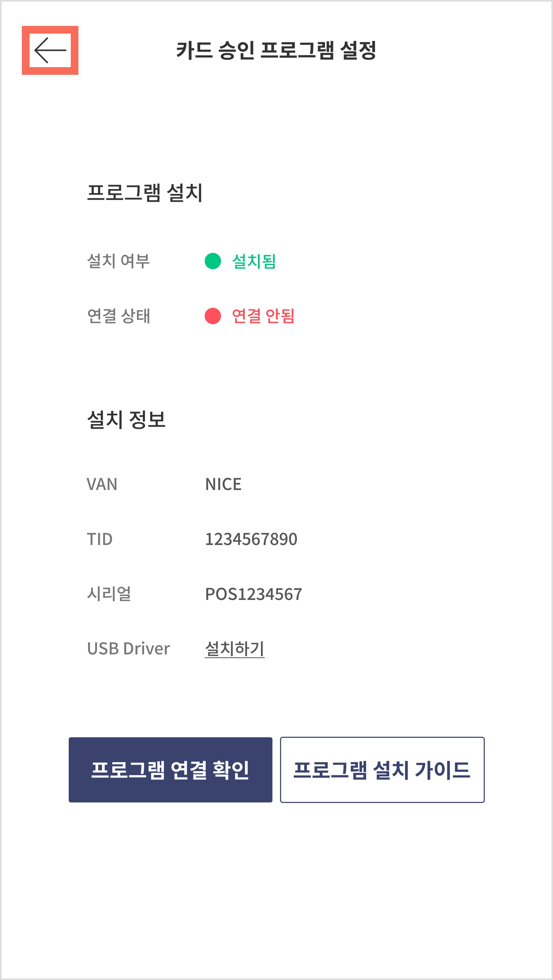This screenshot has height=980, width=553.
Task: Click the 프로그램 설치 section heading
Action: click(145, 192)
